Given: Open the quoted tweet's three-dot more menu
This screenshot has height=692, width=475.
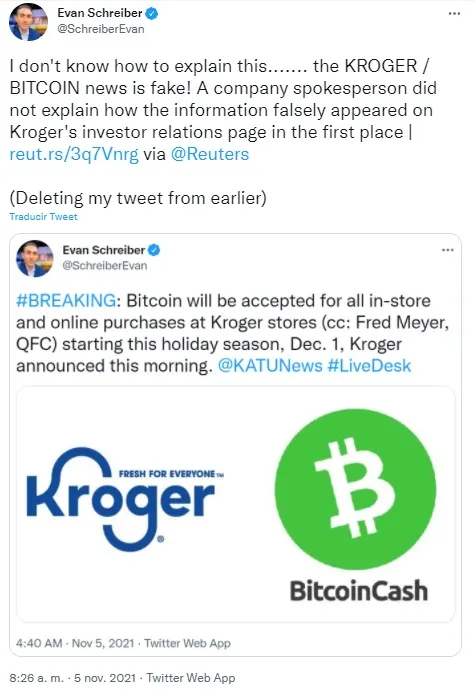Looking at the screenshot, I should 448,250.
